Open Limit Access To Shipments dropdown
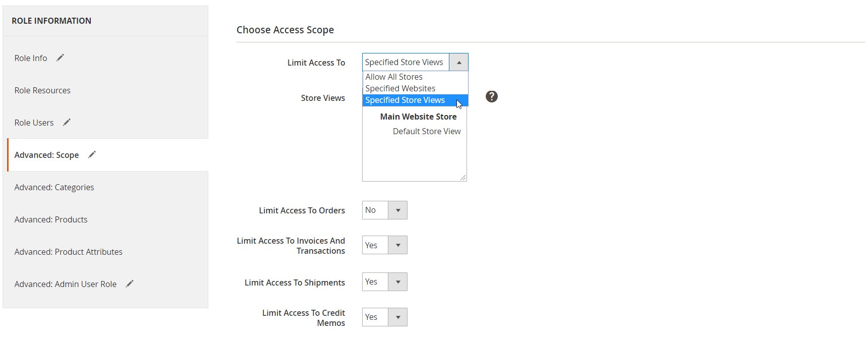The height and width of the screenshot is (338, 868). click(384, 282)
